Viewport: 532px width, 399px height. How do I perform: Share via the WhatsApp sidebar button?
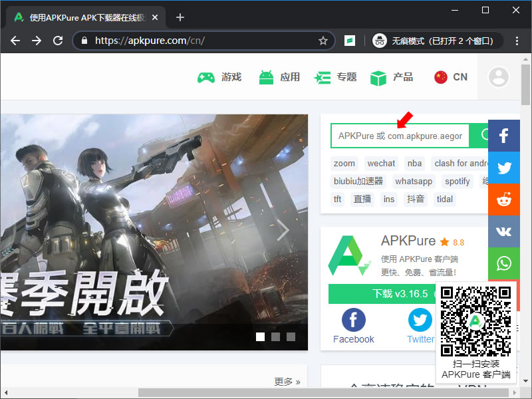point(504,263)
